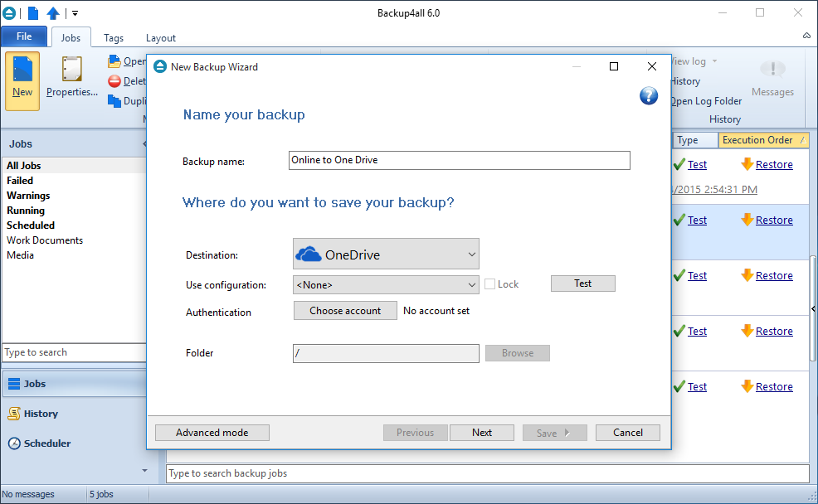Switch to Jobs view in navigation pane
Screen dimensions: 818x504
point(74,384)
